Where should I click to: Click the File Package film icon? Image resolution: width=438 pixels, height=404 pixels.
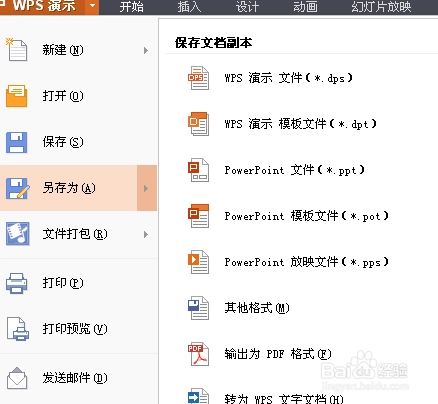[18, 234]
